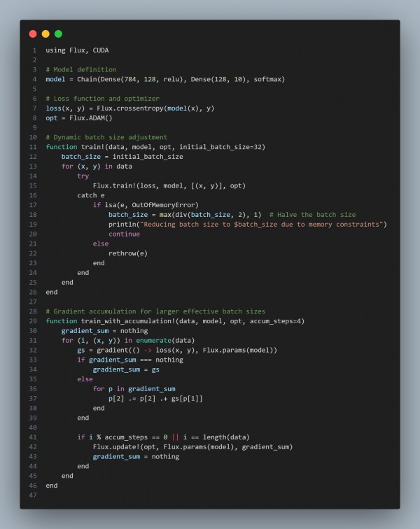
Task: Click the 'continue' keyword on line 20
Action: pos(124,234)
